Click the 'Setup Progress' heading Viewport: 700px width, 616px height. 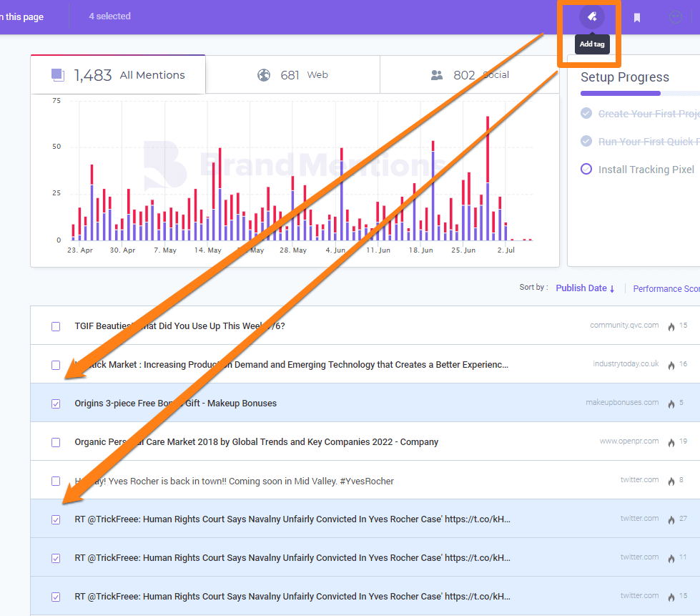point(624,77)
